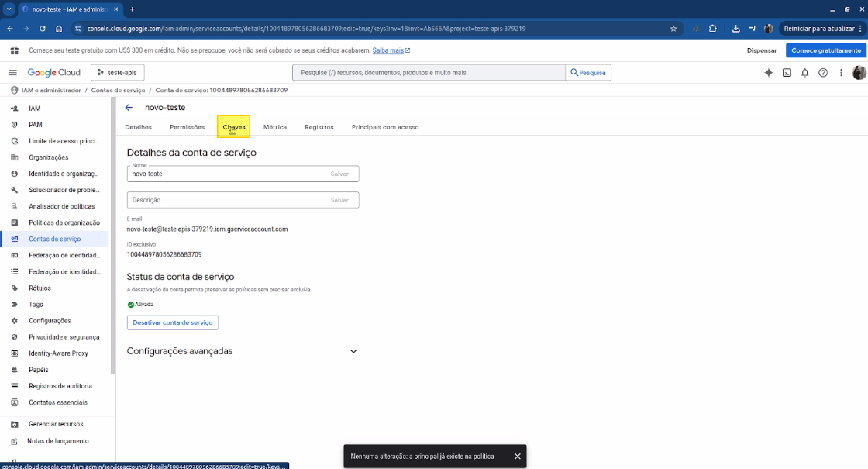Image resolution: width=868 pixels, height=469 pixels.
Task: Open the help question mark icon
Action: 823,73
